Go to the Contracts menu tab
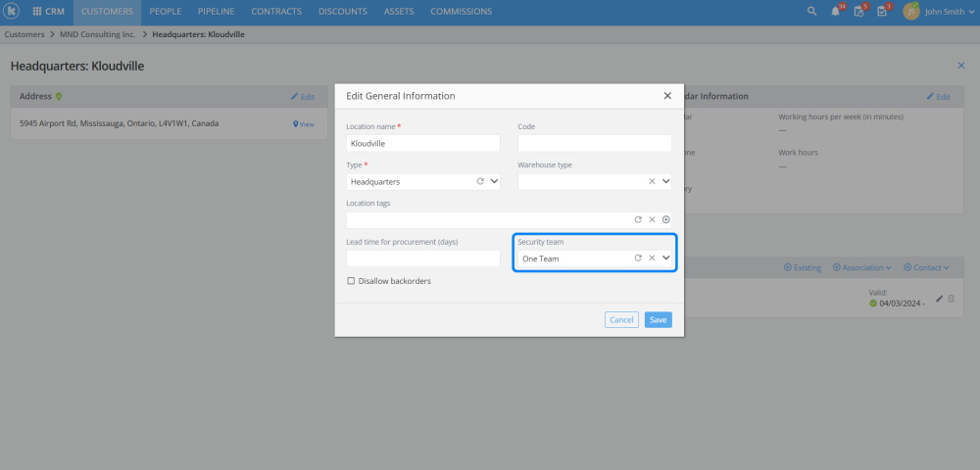This screenshot has height=470, width=980. [276, 12]
